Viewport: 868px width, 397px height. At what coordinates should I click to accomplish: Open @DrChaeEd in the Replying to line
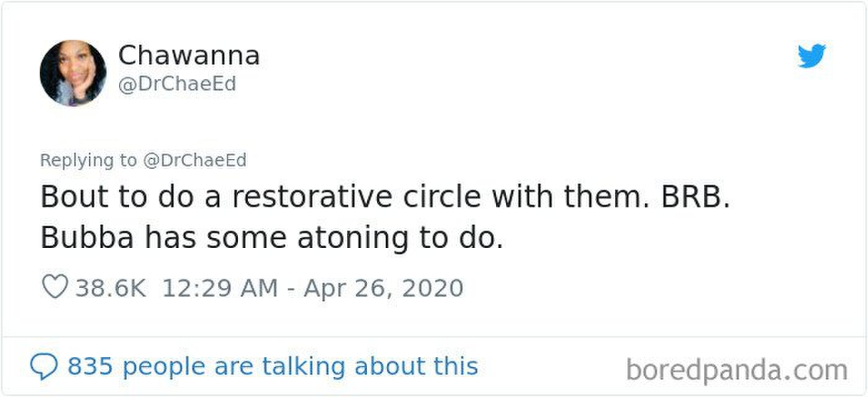195,161
